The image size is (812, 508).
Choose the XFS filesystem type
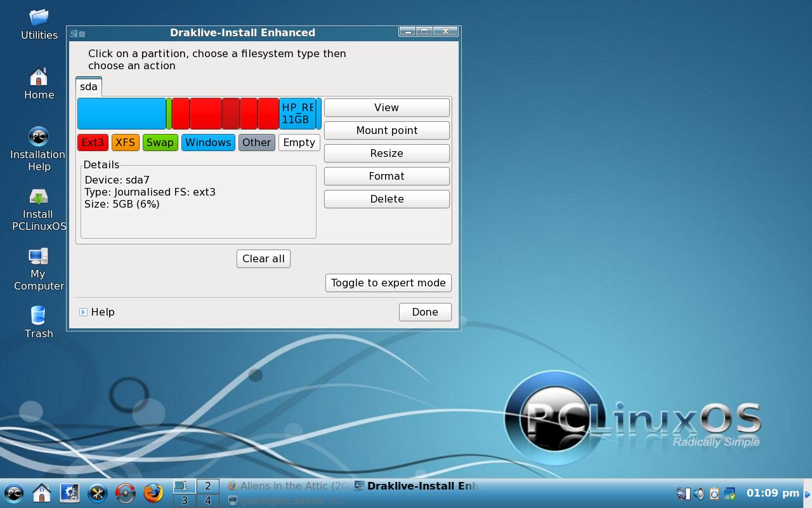pos(125,142)
